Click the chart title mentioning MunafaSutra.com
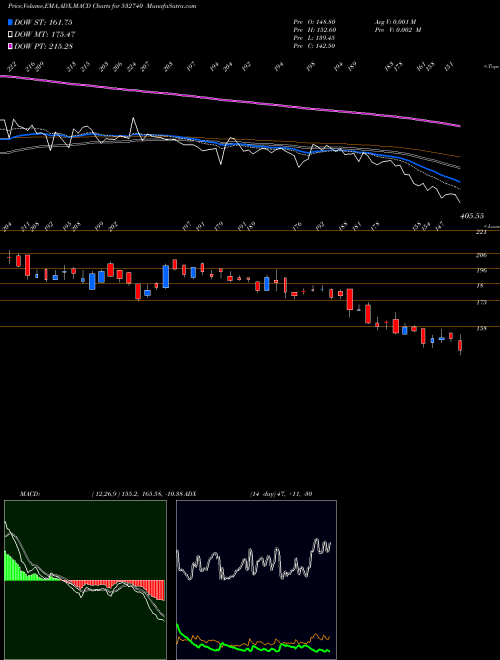 [x=102, y=6]
